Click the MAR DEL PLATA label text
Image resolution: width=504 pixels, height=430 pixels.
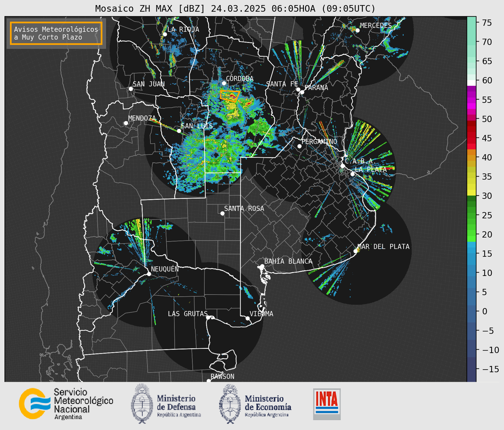[383, 247]
